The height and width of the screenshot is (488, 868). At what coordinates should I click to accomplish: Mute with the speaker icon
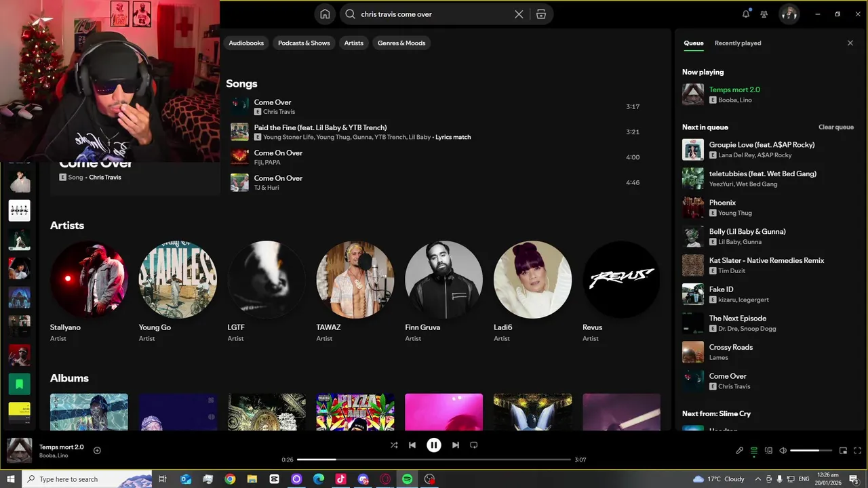tap(783, 451)
